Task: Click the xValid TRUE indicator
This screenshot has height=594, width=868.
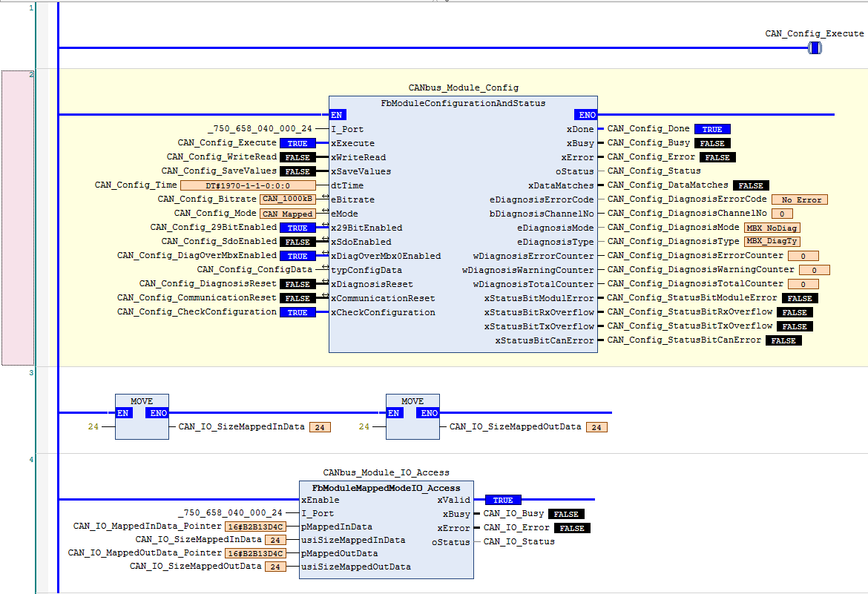Action: click(503, 500)
